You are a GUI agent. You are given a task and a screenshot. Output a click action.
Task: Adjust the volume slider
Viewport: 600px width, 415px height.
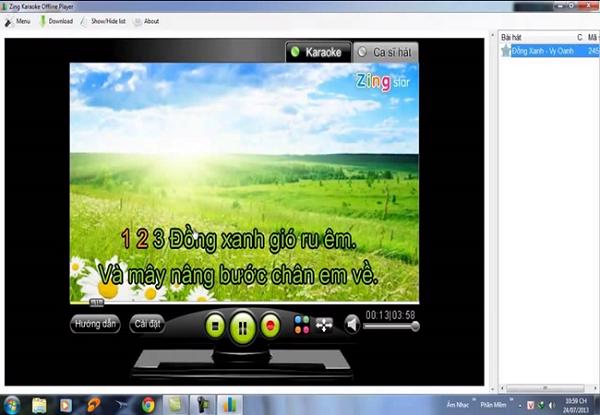tap(390, 327)
